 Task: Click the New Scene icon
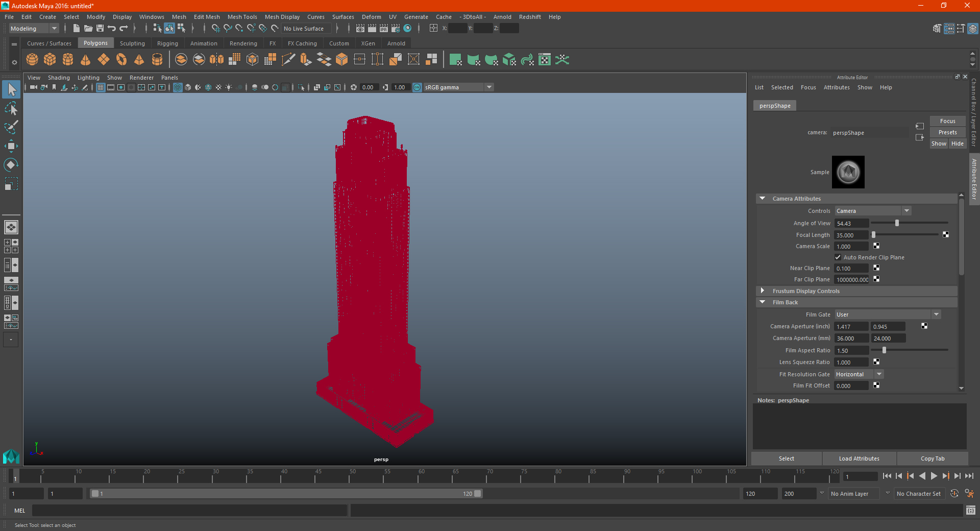pos(76,28)
